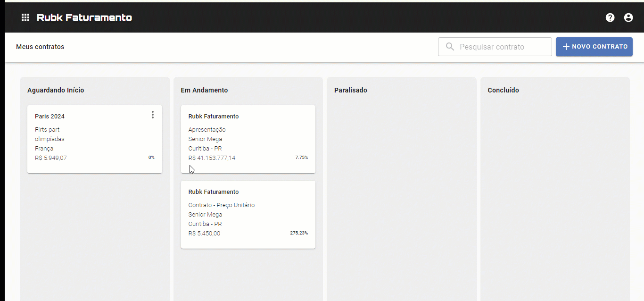This screenshot has width=644, height=301.
Task: Click the 7.75% progress value
Action: point(301,158)
